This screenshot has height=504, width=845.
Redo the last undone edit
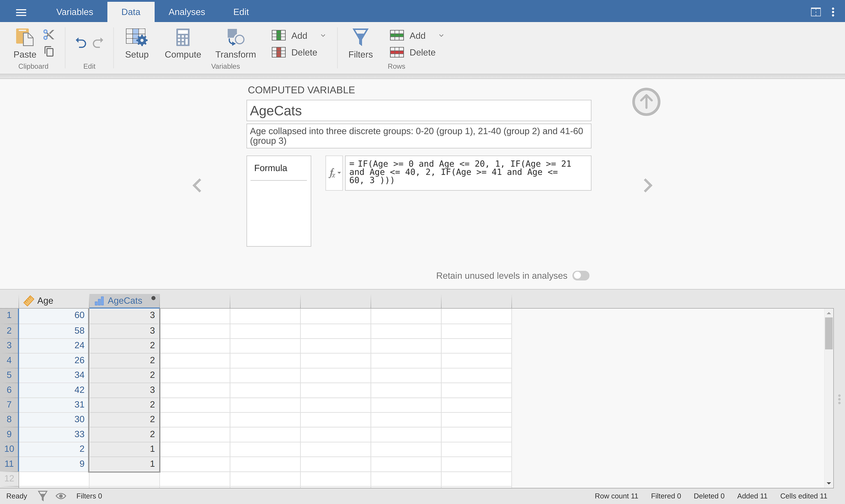(98, 43)
